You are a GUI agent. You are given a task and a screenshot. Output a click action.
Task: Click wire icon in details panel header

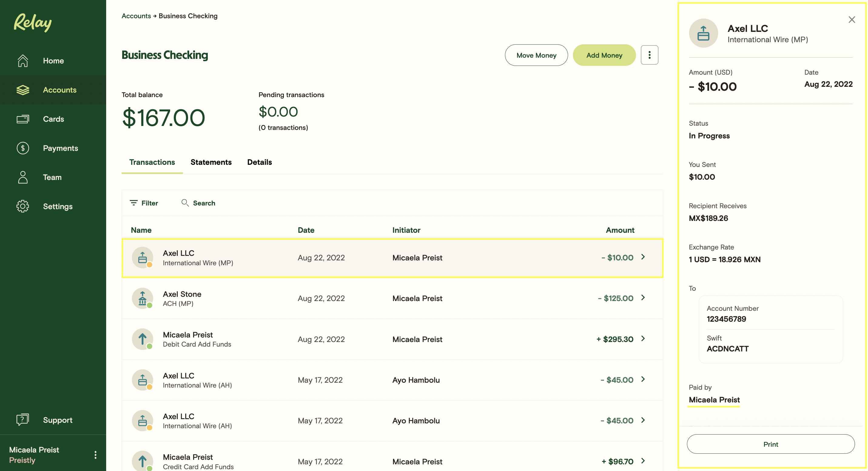click(x=703, y=33)
